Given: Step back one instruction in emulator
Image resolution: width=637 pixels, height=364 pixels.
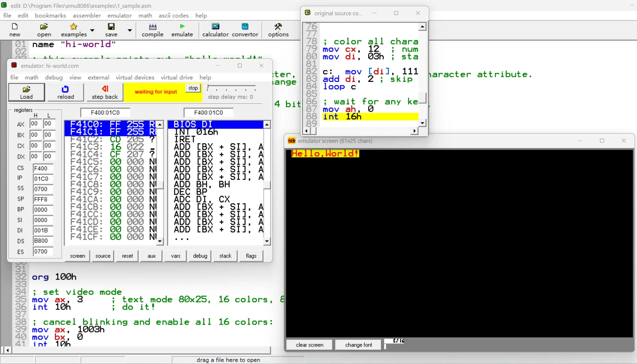Looking at the screenshot, I should (105, 92).
